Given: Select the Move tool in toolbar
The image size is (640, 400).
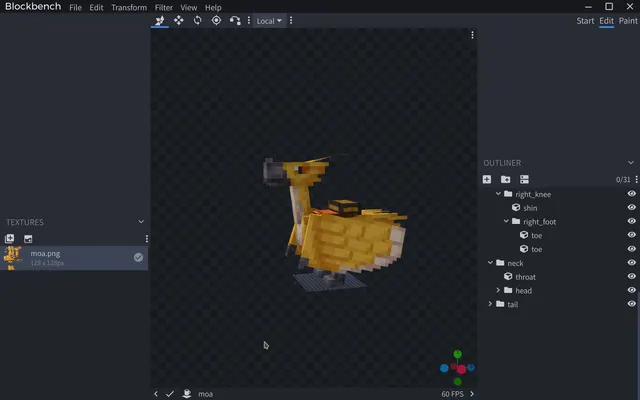Looking at the screenshot, I should [179, 20].
